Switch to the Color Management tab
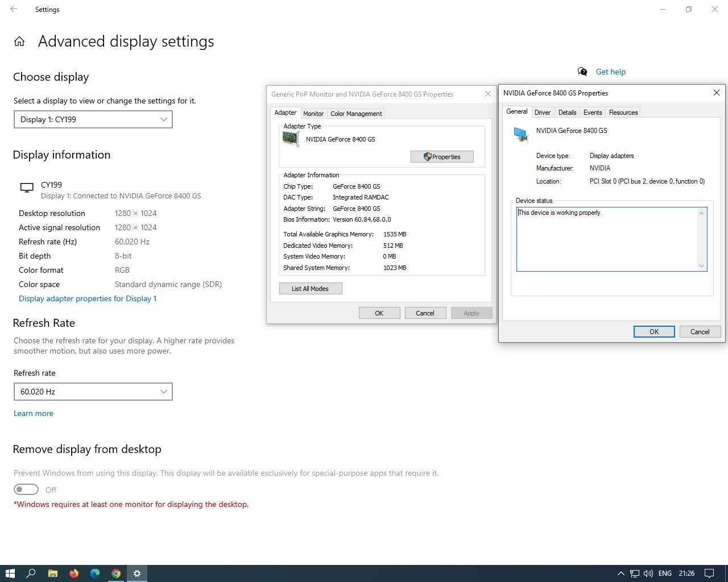 coord(356,114)
